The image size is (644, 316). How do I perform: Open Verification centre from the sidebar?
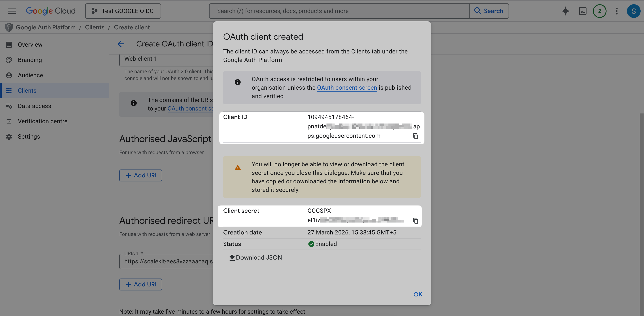click(x=43, y=121)
